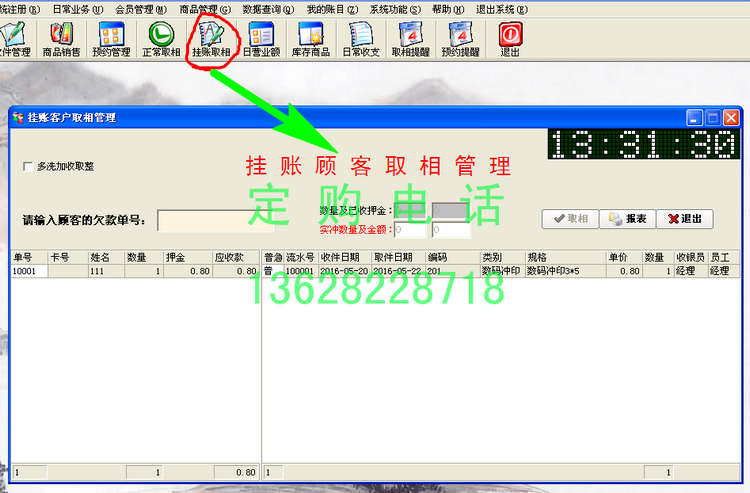Viewport: 750px width, 493px height.
Task: Open 挂账取相 toolbar icon
Action: 211,39
